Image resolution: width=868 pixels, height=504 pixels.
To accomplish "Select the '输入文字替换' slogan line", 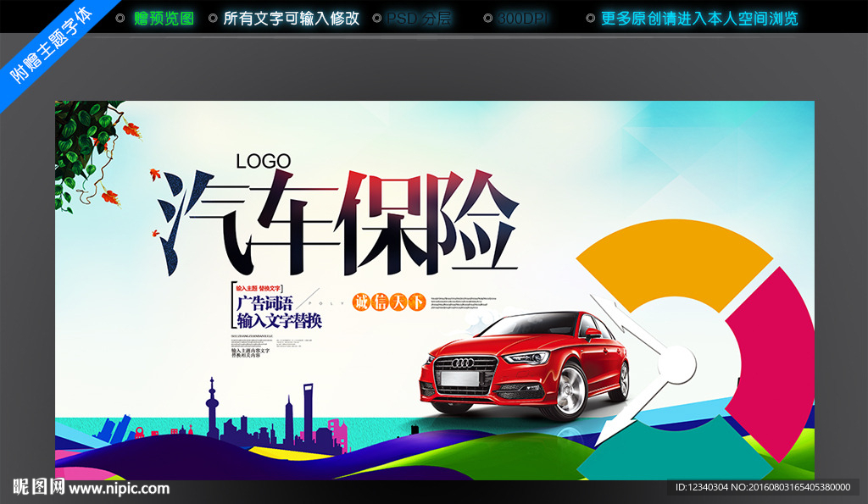I will [279, 320].
